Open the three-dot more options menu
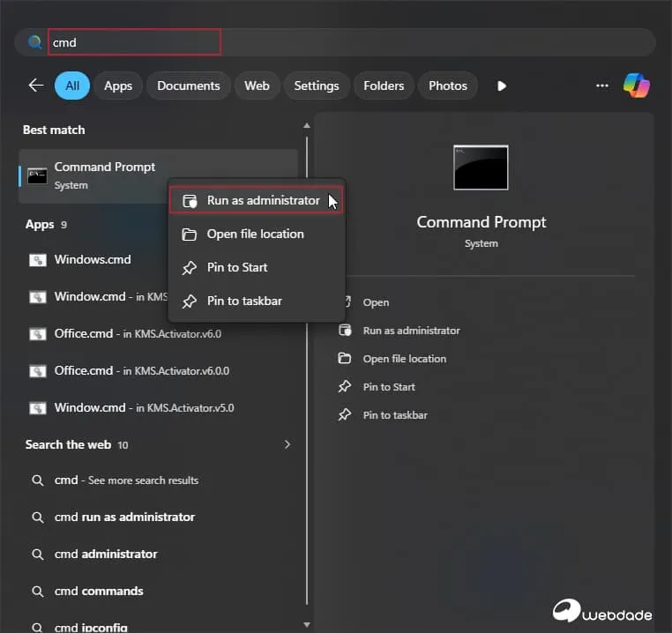Image resolution: width=672 pixels, height=633 pixels. click(x=602, y=86)
